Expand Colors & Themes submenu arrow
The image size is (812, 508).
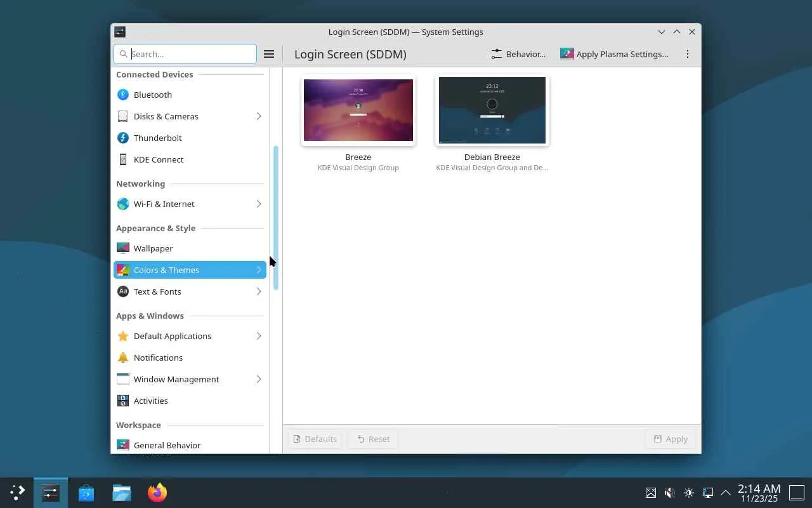pyautogui.click(x=259, y=270)
